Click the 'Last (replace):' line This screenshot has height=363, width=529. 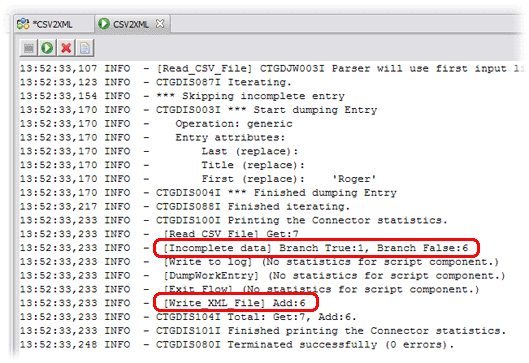[x=250, y=151]
